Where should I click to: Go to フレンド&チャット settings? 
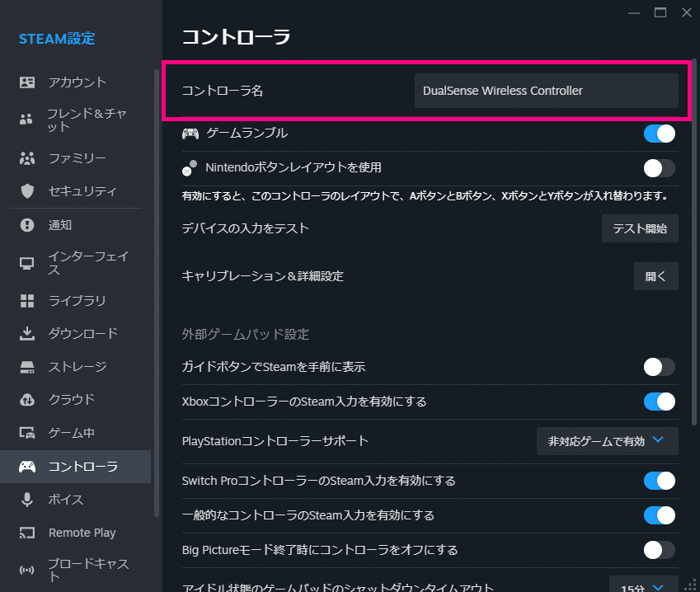click(76, 120)
